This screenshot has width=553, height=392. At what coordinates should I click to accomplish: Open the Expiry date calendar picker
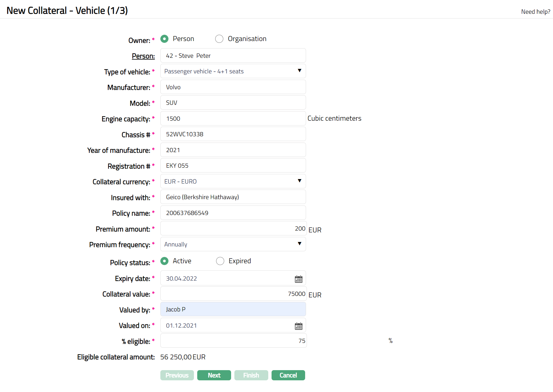pos(298,279)
